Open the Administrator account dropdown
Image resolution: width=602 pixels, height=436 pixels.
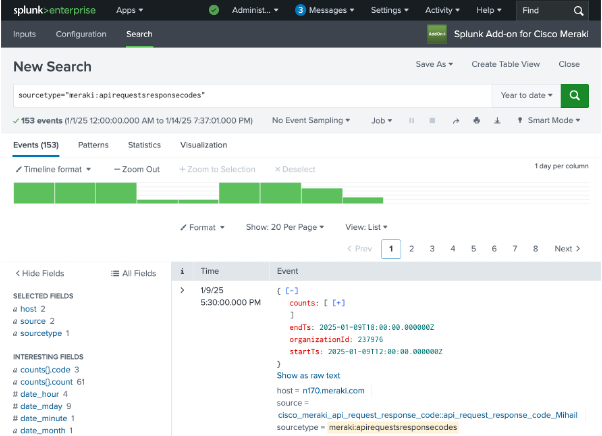pyautogui.click(x=255, y=10)
